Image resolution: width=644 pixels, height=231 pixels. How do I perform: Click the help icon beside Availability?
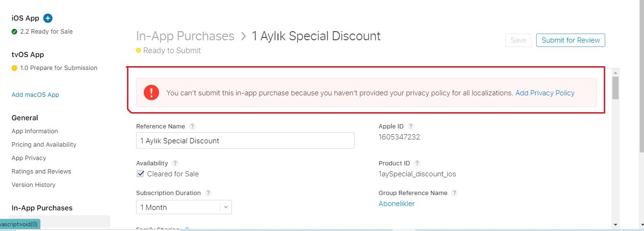click(x=175, y=163)
